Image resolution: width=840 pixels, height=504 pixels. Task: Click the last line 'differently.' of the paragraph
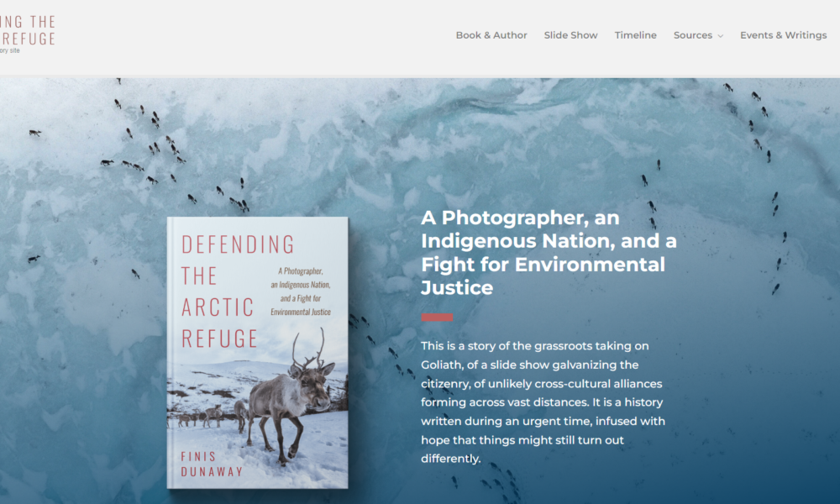[450, 459]
